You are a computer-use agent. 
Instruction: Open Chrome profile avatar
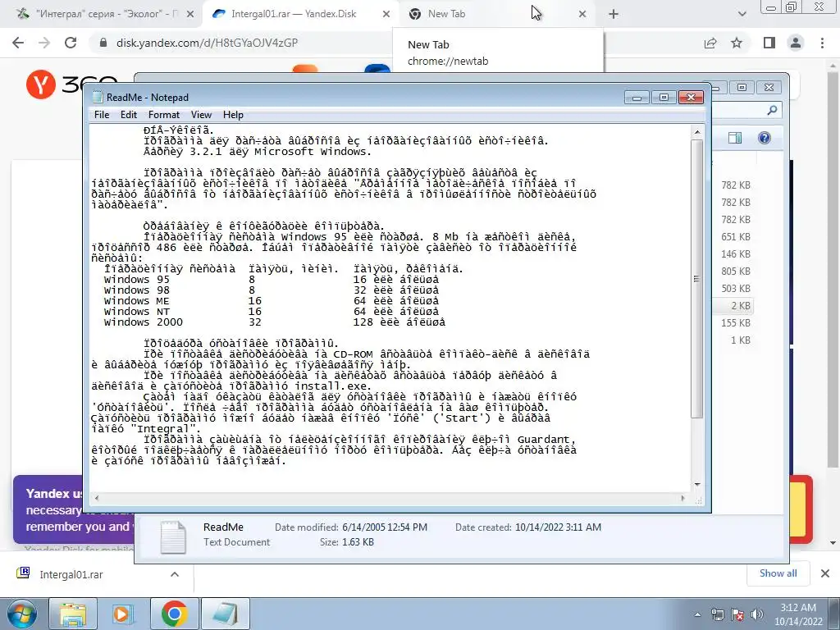796,43
